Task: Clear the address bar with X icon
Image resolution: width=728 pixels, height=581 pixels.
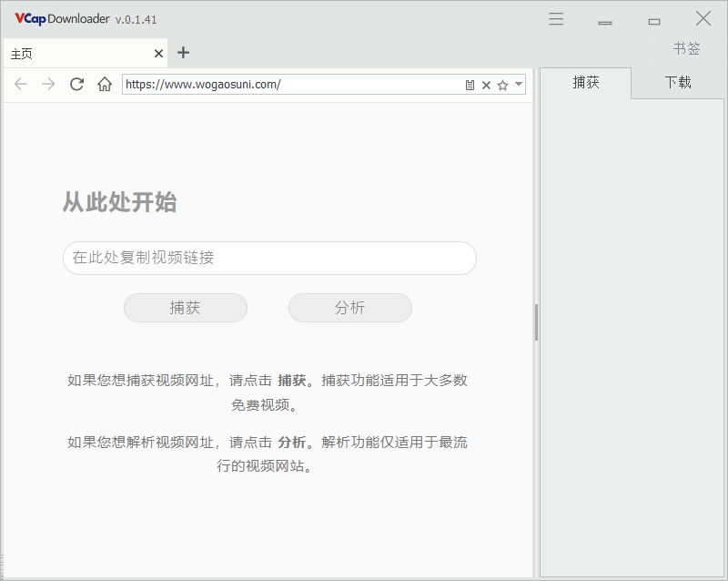Action: click(x=486, y=85)
